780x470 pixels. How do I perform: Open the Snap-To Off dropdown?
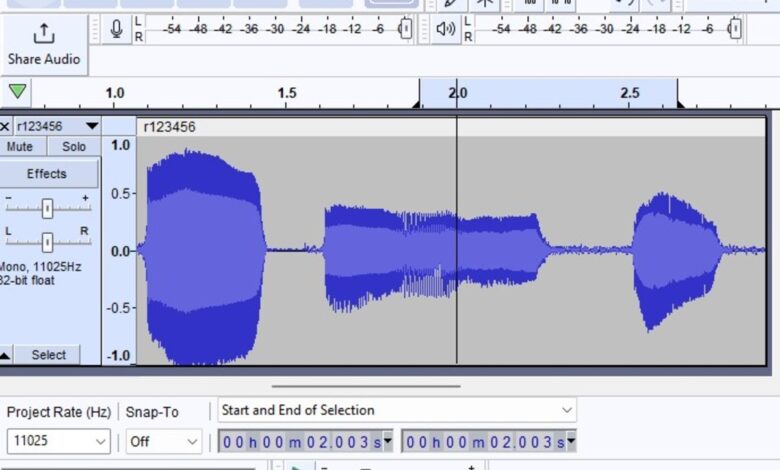(x=164, y=441)
